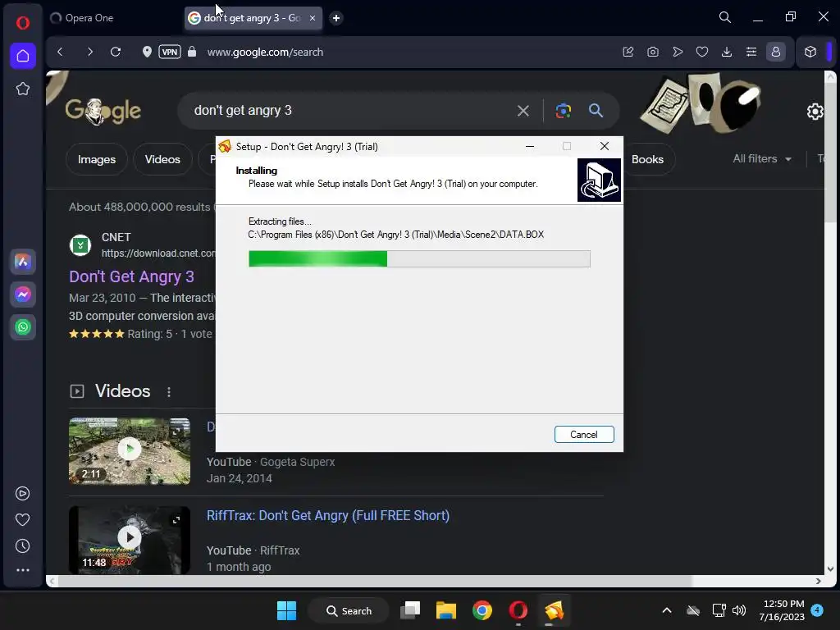Click the Google search magnifier button
Screen dimensions: 840x630
596,111
